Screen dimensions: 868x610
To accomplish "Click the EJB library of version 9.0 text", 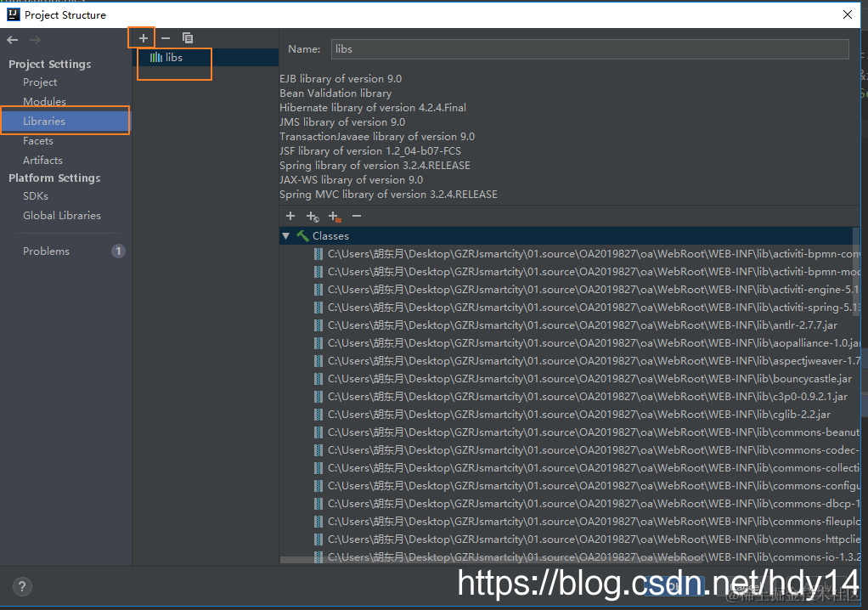I will coord(341,79).
